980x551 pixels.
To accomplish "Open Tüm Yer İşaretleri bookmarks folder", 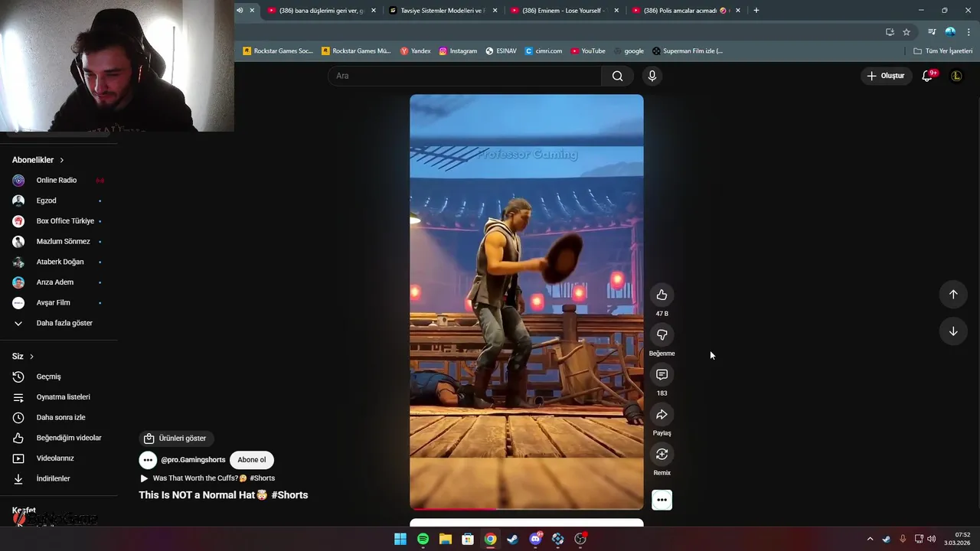I will [942, 51].
